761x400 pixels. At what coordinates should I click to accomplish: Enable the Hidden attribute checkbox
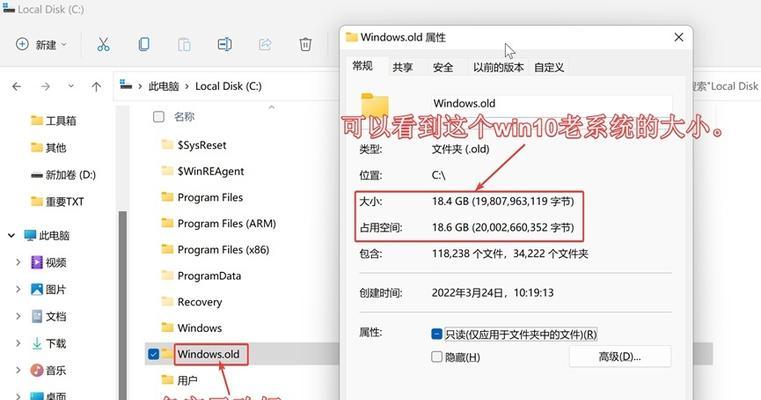(436, 357)
